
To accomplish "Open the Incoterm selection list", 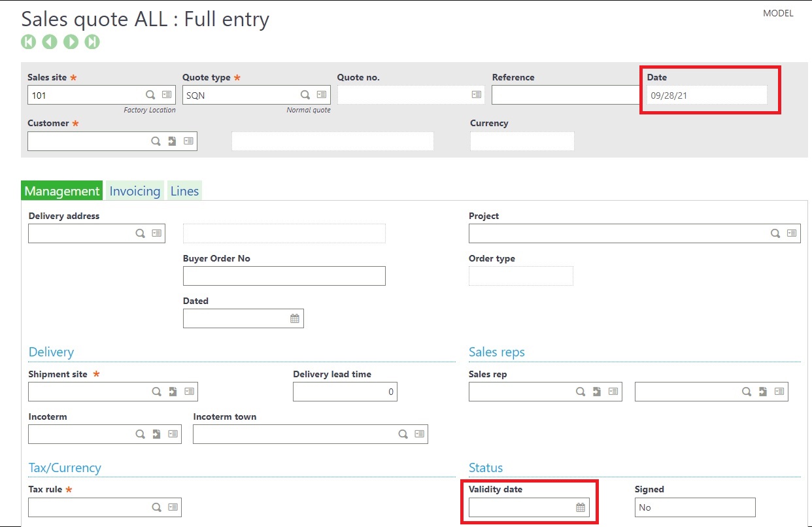I will point(173,433).
